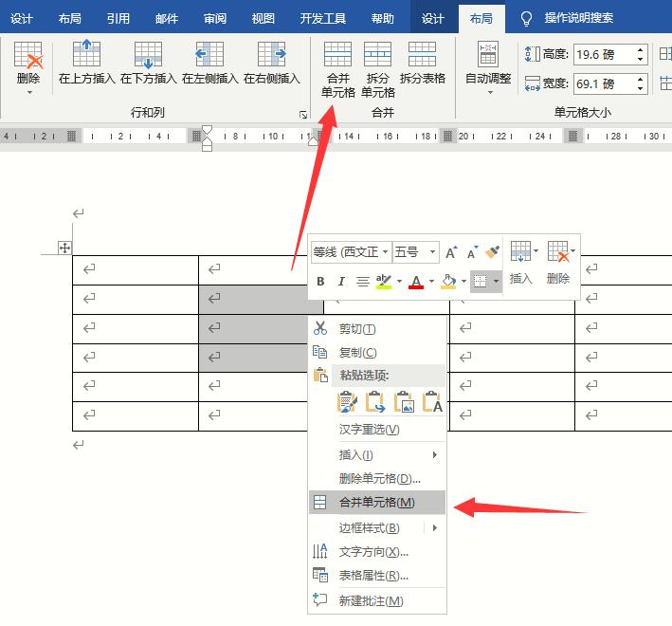
Task: Apply the text highlight color
Action: click(383, 282)
